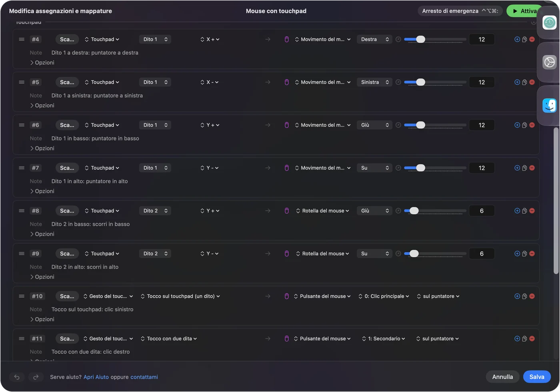Click the Sca... button in row #7
The width and height of the screenshot is (560, 392).
[67, 168]
